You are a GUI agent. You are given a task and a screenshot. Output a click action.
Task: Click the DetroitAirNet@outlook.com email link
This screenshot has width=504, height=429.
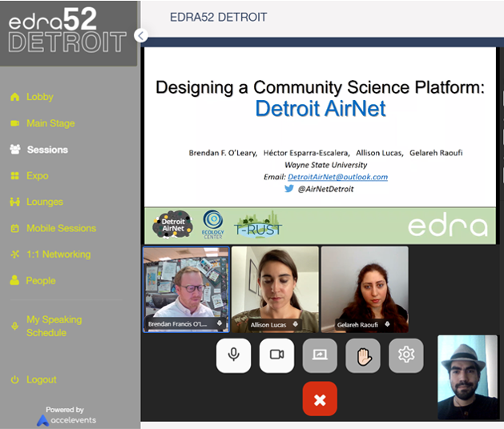pyautogui.click(x=338, y=177)
